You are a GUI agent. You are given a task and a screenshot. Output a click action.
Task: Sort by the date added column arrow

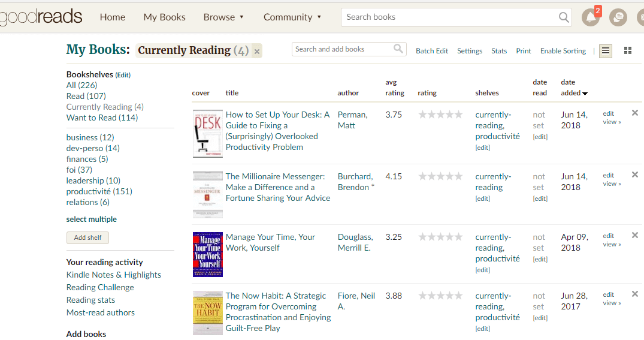[x=585, y=94]
